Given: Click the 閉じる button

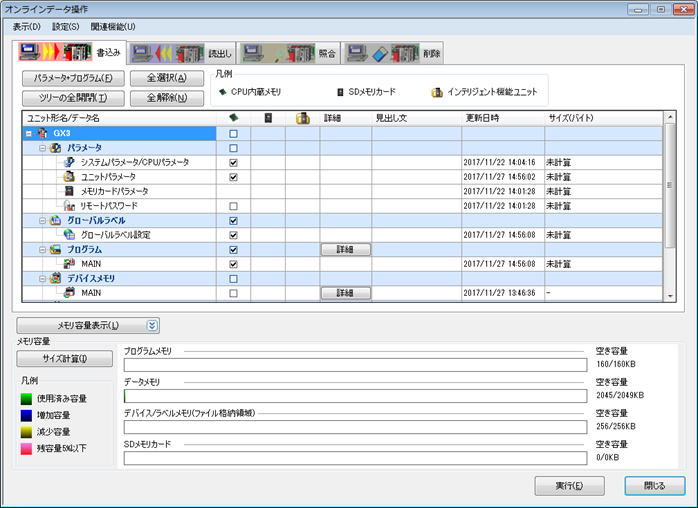Looking at the screenshot, I should 655,486.
